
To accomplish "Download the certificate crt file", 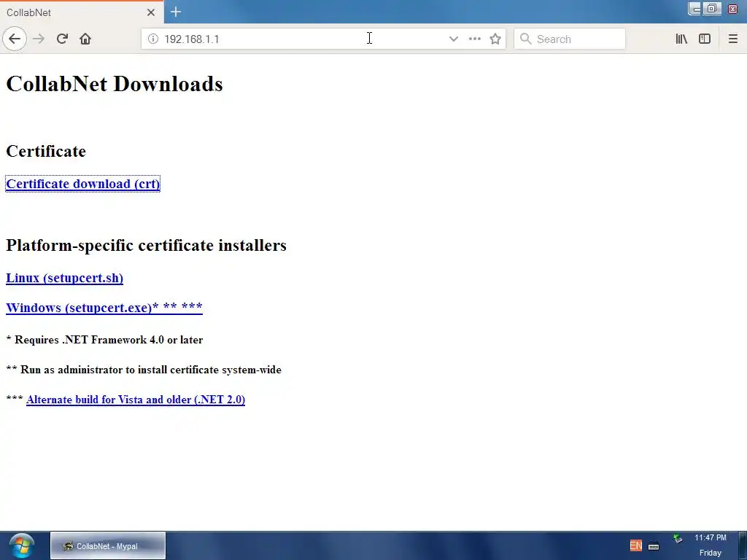I will (x=83, y=184).
